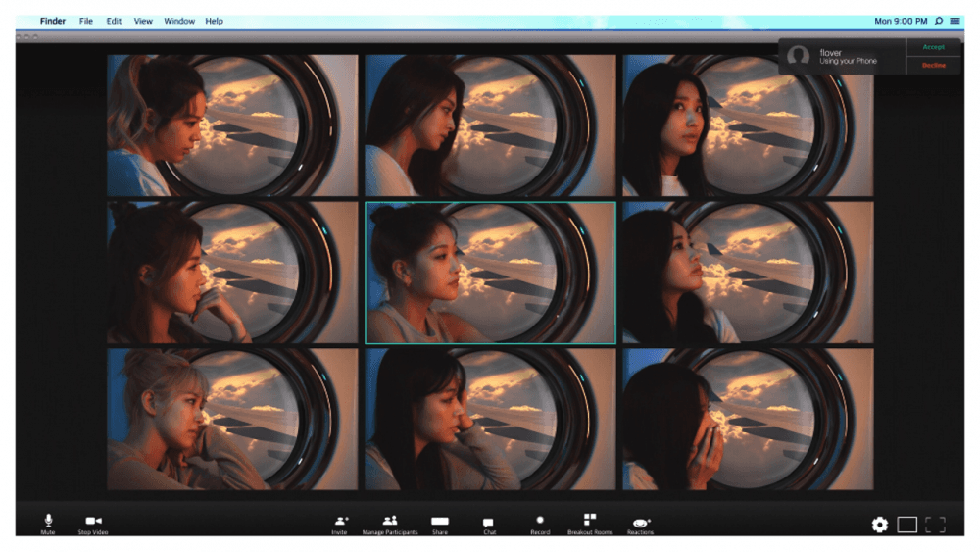Image resolution: width=980 pixels, height=552 pixels.
Task: Select participant video with blonde ponytail headphones
Action: point(232,125)
